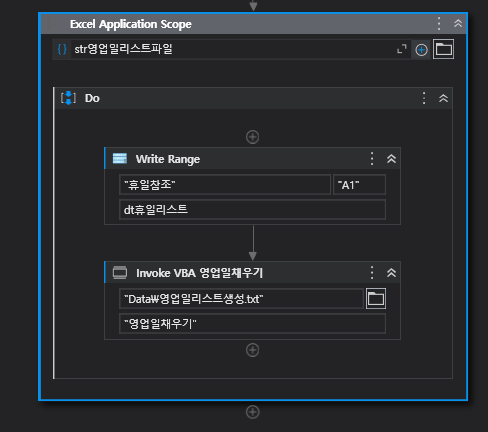Click the plus button next to workbook path
The width and height of the screenshot is (488, 432).
[x=421, y=50]
